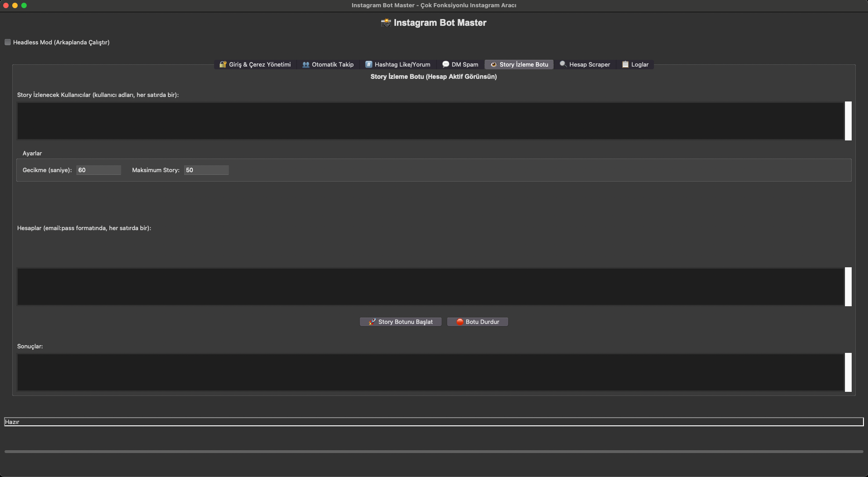
Task: Click the Maksimum Story: label
Action: tap(156, 170)
